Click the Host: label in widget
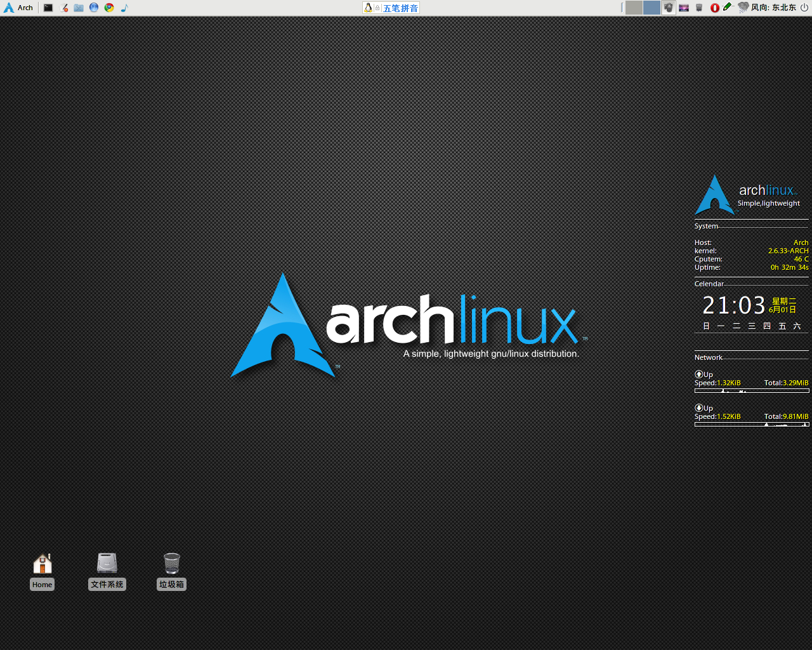 [x=703, y=242]
